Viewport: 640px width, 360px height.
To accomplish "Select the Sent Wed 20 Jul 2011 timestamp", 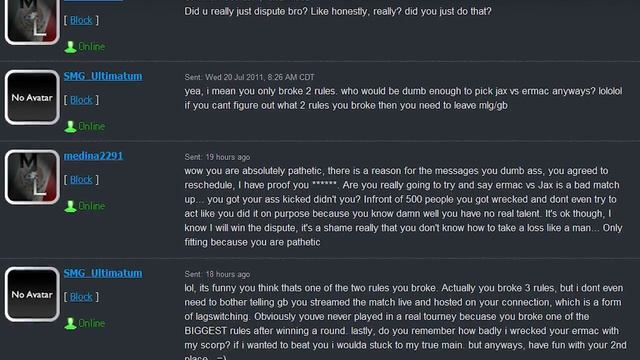I will click(x=249, y=77).
